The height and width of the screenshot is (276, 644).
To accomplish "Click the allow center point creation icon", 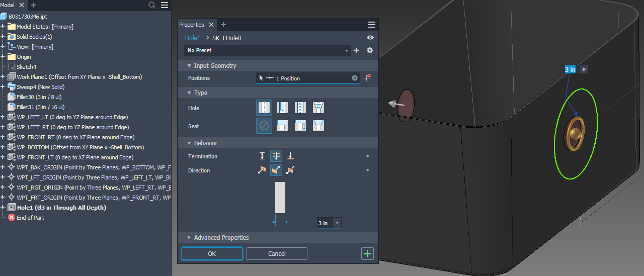I will (367, 77).
